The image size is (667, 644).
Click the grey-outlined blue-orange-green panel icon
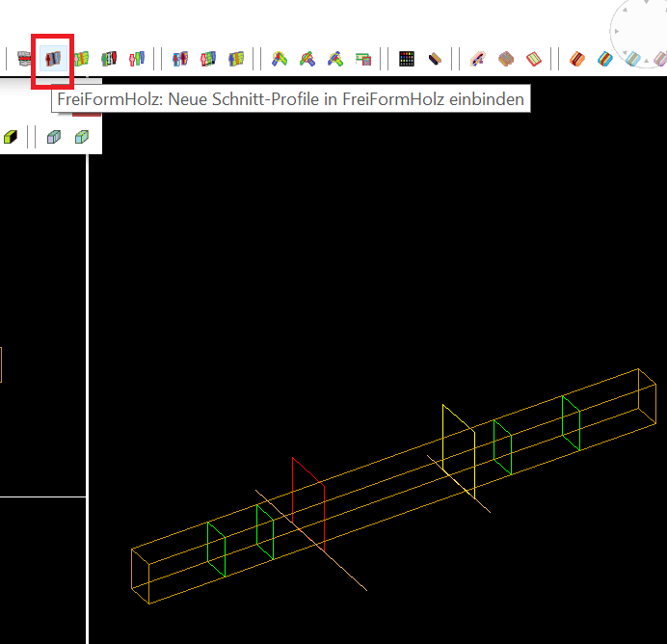(236, 59)
